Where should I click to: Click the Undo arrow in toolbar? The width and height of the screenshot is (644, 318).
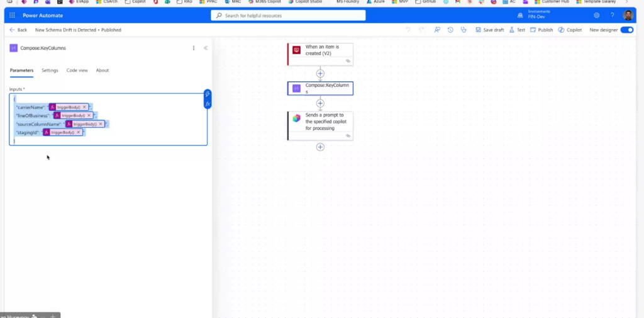[x=408, y=30]
